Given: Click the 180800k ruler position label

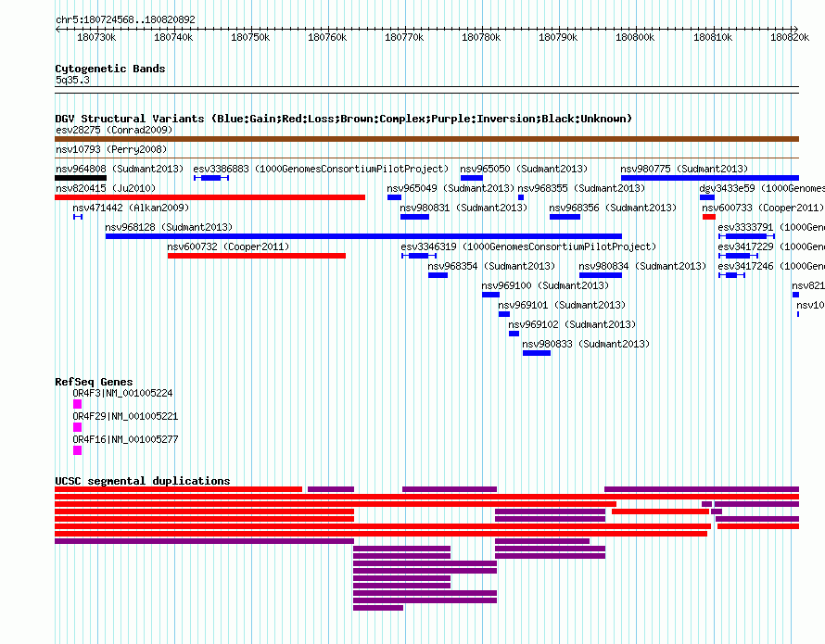Looking at the screenshot, I should tap(635, 37).
